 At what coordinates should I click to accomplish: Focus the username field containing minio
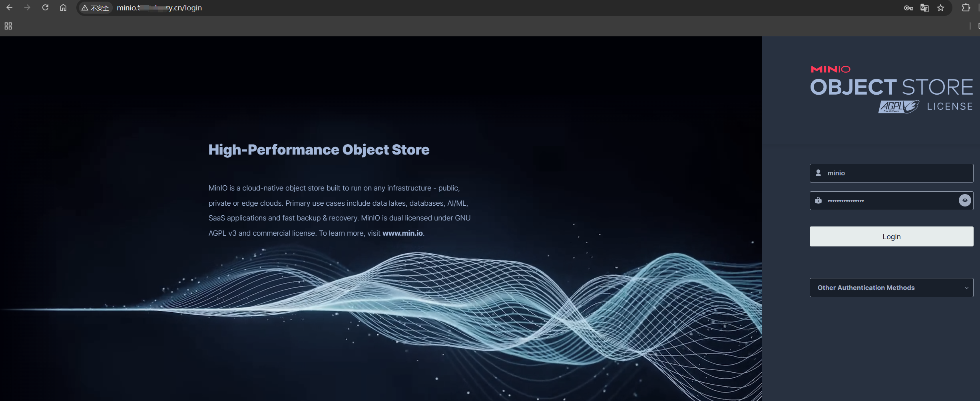point(891,173)
